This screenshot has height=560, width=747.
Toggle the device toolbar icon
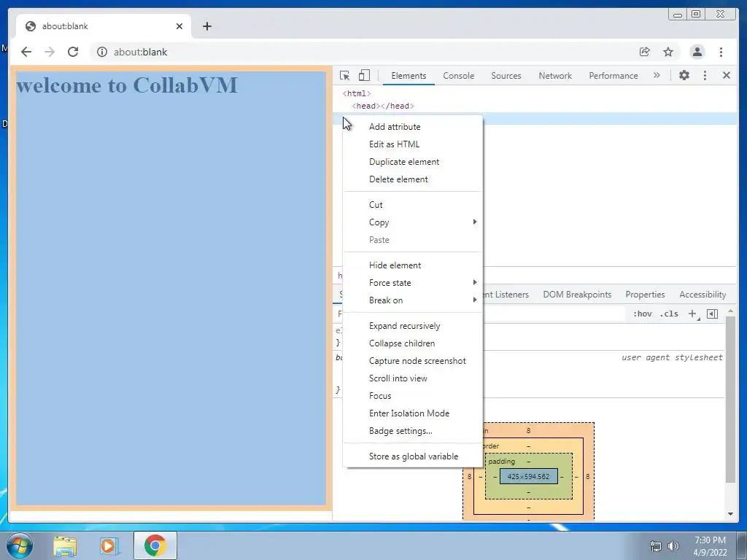coord(365,75)
